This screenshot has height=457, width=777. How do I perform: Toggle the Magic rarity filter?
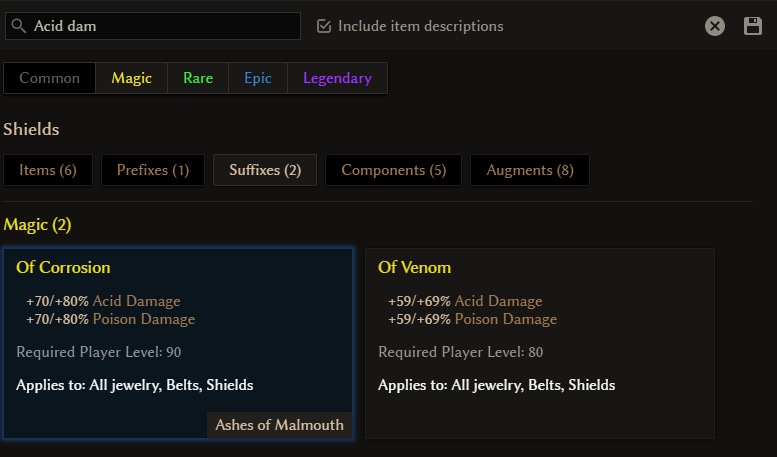pos(131,78)
